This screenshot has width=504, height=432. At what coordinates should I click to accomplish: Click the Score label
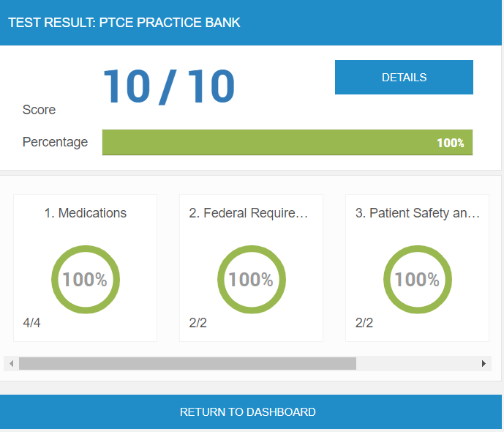[39, 110]
